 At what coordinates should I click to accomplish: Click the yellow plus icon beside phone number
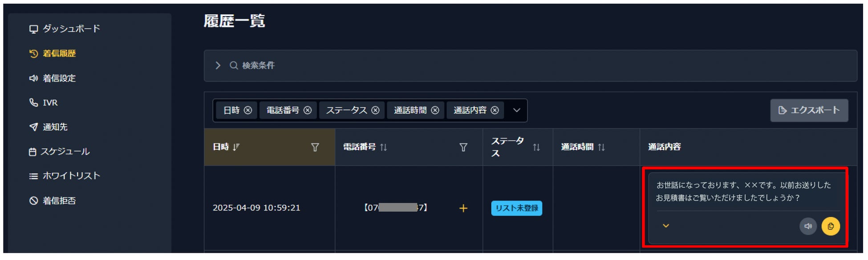[463, 208]
